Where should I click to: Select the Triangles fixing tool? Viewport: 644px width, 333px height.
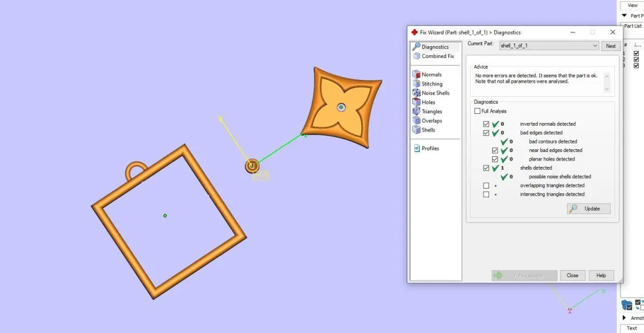pos(427,111)
